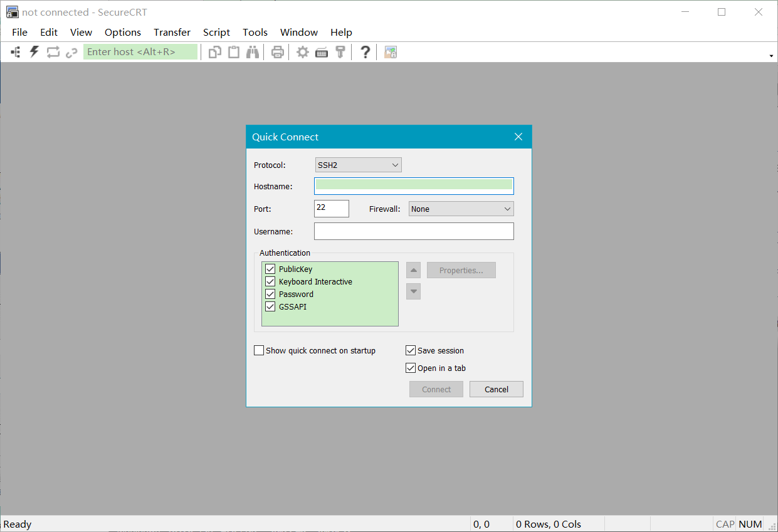This screenshot has width=778, height=532.
Task: Toggle the Save session checkbox
Action: [x=411, y=350]
